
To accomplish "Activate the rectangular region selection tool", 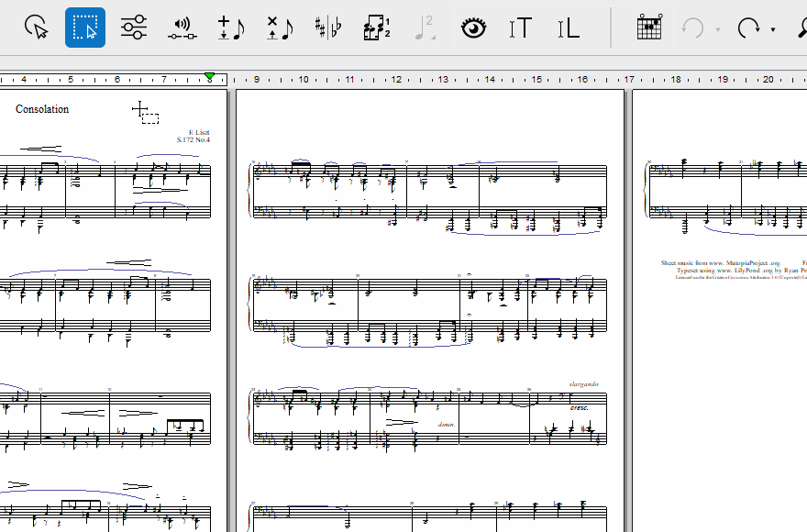I will 85,28.
